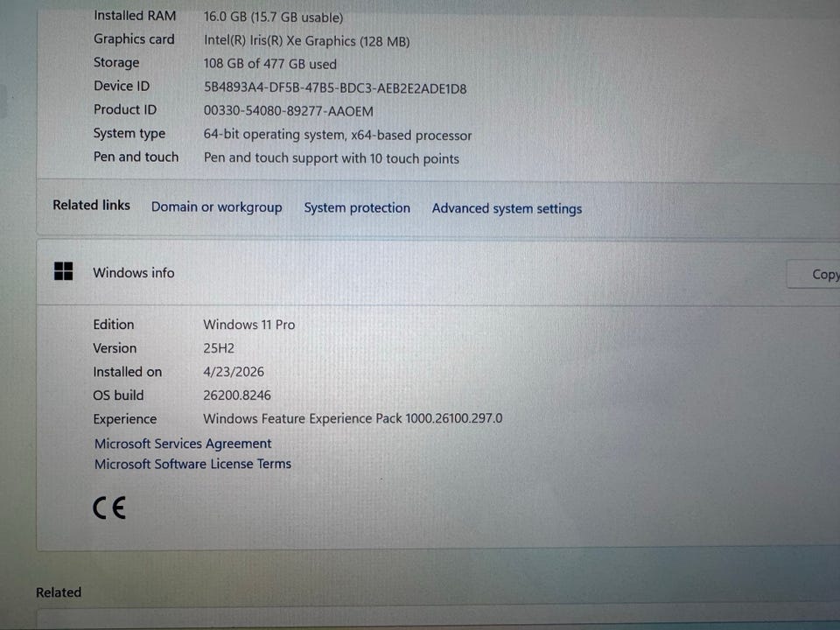Click the Installed on label
The width and height of the screenshot is (840, 630).
click(x=128, y=372)
